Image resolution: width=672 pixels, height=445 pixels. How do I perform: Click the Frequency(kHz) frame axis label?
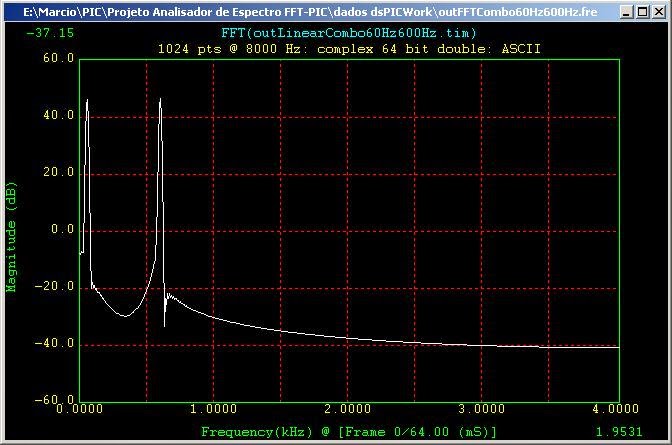pyautogui.click(x=348, y=432)
